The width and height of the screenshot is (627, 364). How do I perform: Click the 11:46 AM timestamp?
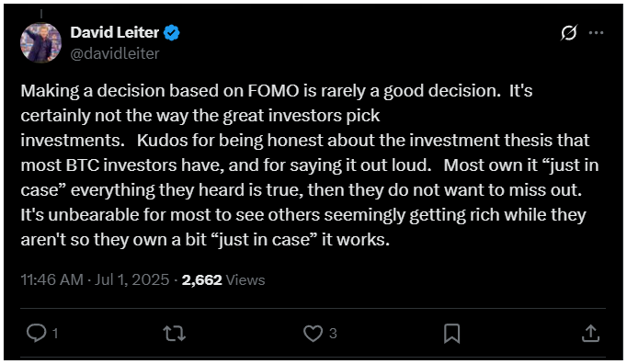(52, 279)
